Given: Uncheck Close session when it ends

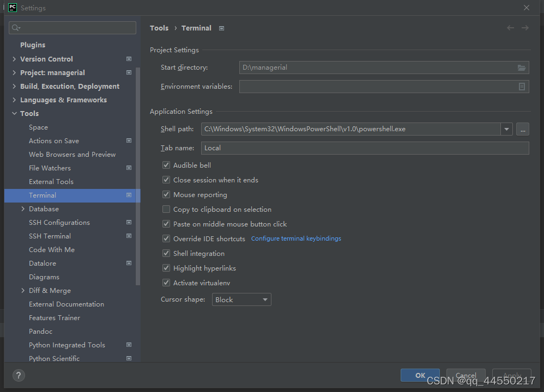Looking at the screenshot, I should point(166,180).
